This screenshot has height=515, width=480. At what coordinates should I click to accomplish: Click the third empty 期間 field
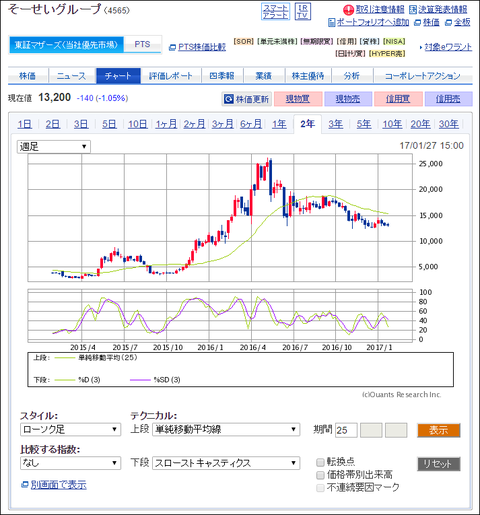click(x=396, y=430)
